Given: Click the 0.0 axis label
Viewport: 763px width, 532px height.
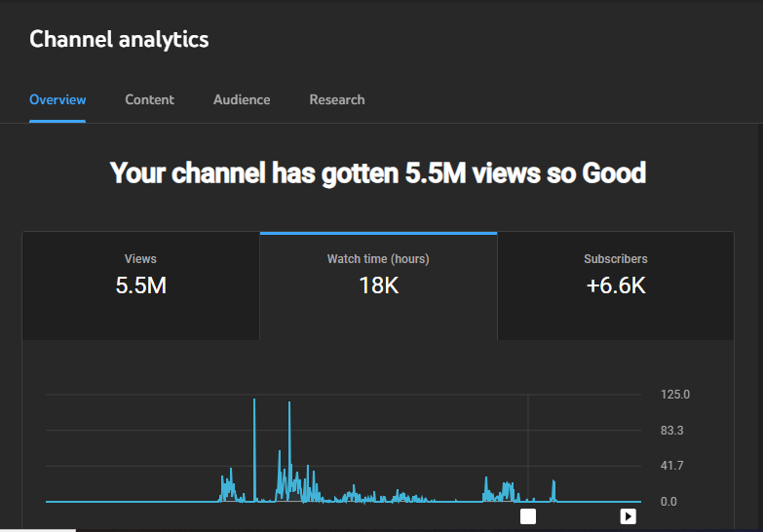Looking at the screenshot, I should pyautogui.click(x=668, y=502).
